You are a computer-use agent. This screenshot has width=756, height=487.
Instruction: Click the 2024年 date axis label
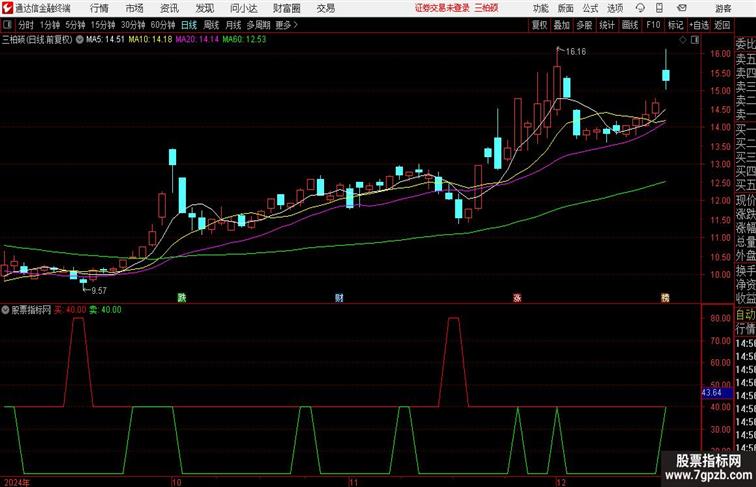tap(16, 482)
